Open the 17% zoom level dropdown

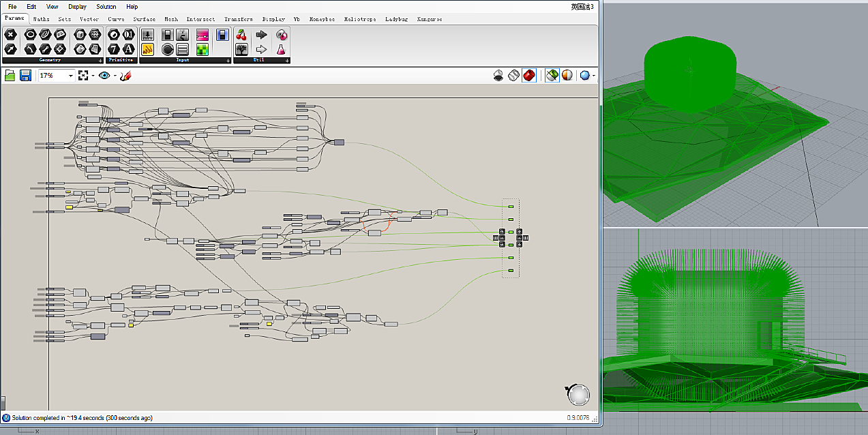[70, 76]
